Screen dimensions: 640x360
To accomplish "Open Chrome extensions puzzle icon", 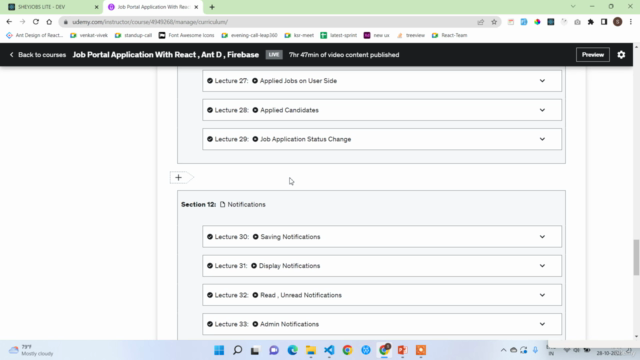I will tap(591, 22).
